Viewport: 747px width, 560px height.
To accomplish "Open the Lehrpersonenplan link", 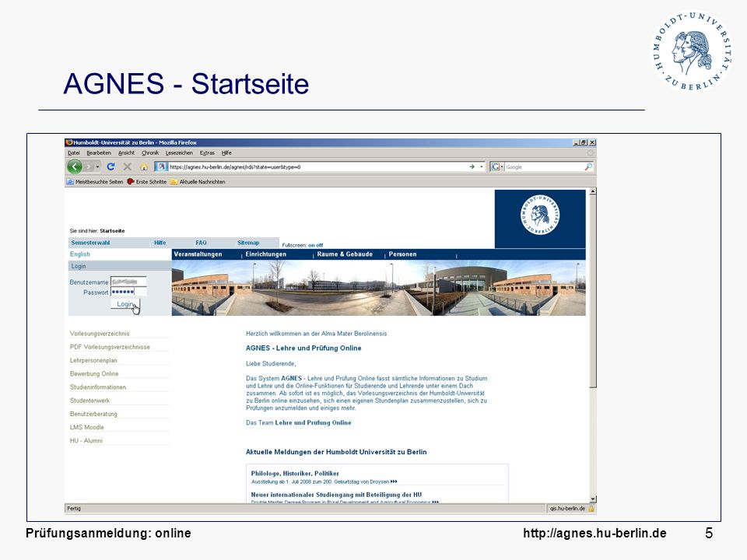I will [93, 360].
